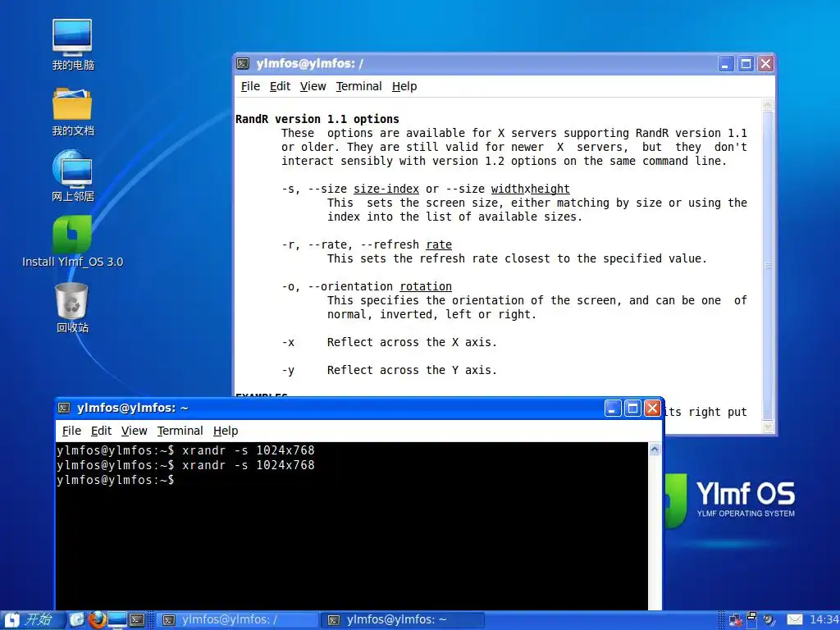
Task: Close the 'ylmfos@ylmfos: ~' terminal window
Action: tap(652, 409)
